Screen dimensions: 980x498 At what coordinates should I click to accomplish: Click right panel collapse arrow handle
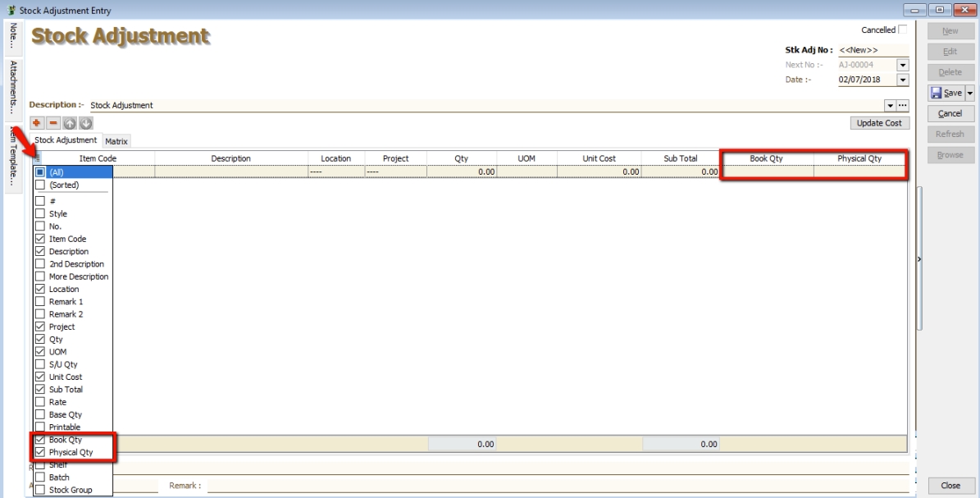click(x=918, y=258)
